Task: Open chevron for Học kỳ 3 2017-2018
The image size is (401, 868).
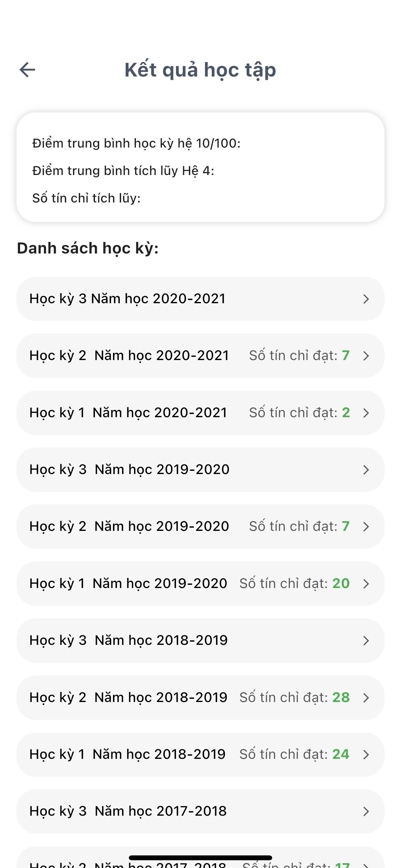Action: tap(366, 811)
